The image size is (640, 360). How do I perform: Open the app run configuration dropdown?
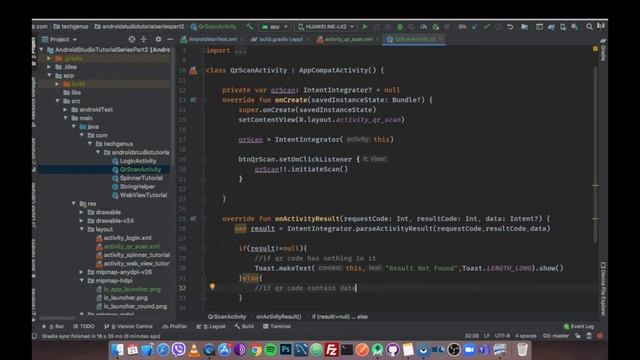pos(275,27)
